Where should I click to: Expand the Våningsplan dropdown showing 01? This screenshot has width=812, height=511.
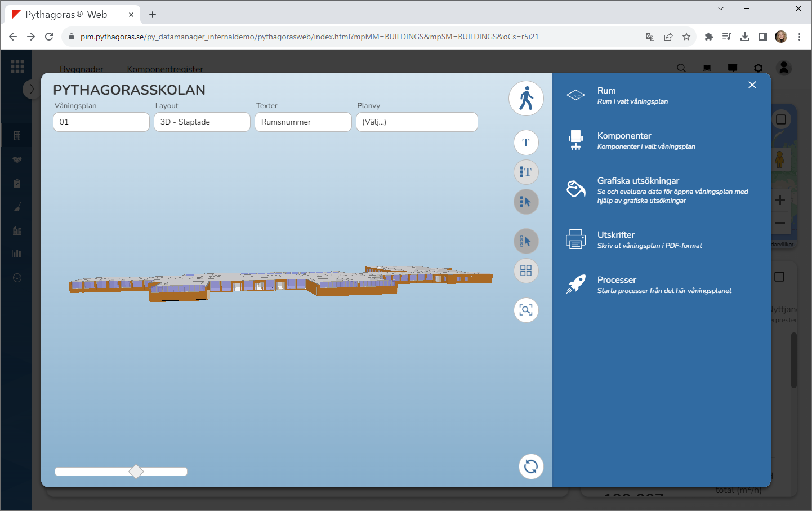coord(101,122)
